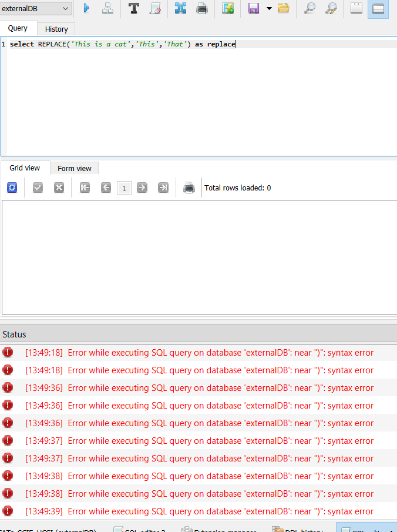Click the page number field showing 1
Screen dimensions: 397x532
coord(124,188)
